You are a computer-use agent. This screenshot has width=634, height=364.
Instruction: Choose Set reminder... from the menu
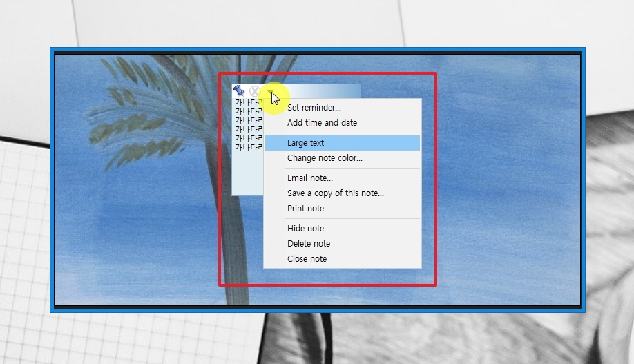pos(343,108)
